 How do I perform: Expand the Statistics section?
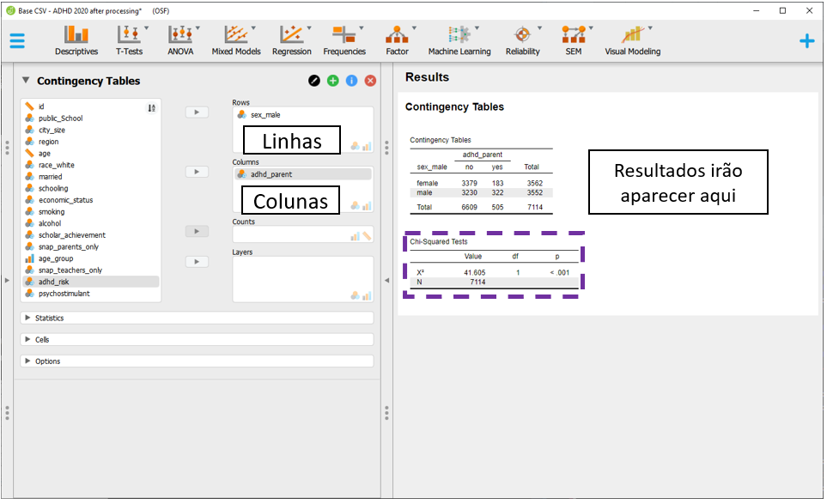[49, 318]
